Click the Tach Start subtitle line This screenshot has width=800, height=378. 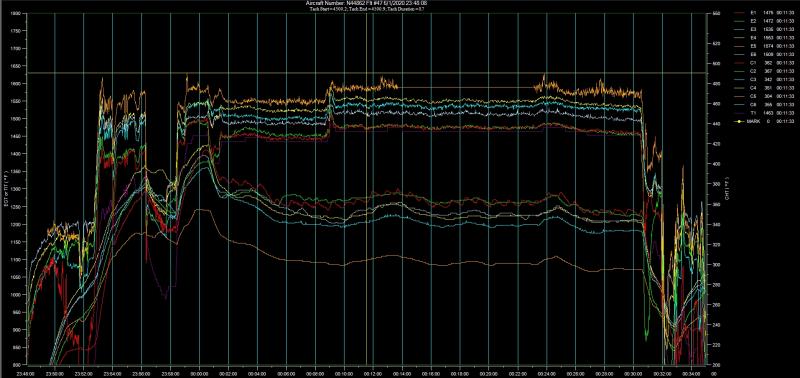366,9
